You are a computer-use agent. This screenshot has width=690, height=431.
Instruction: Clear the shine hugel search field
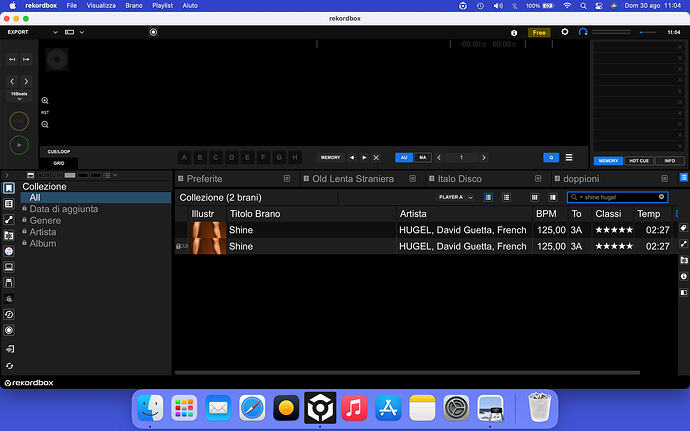pyautogui.click(x=661, y=197)
